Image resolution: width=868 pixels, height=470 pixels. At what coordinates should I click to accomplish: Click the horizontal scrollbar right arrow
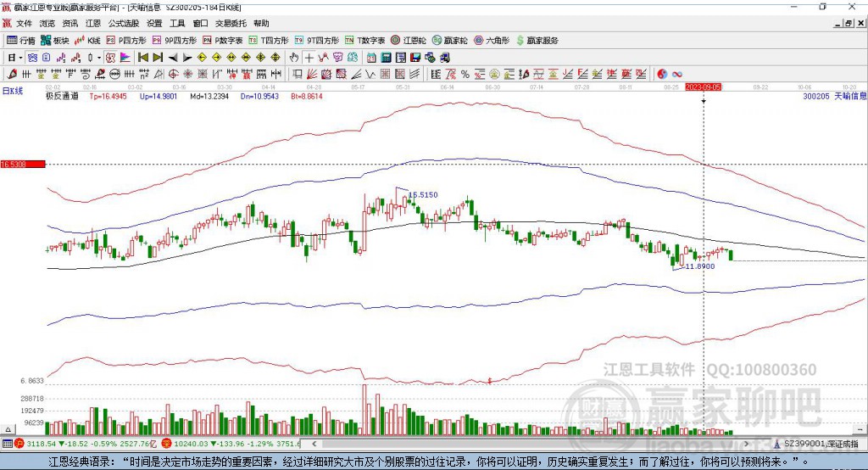(746, 444)
